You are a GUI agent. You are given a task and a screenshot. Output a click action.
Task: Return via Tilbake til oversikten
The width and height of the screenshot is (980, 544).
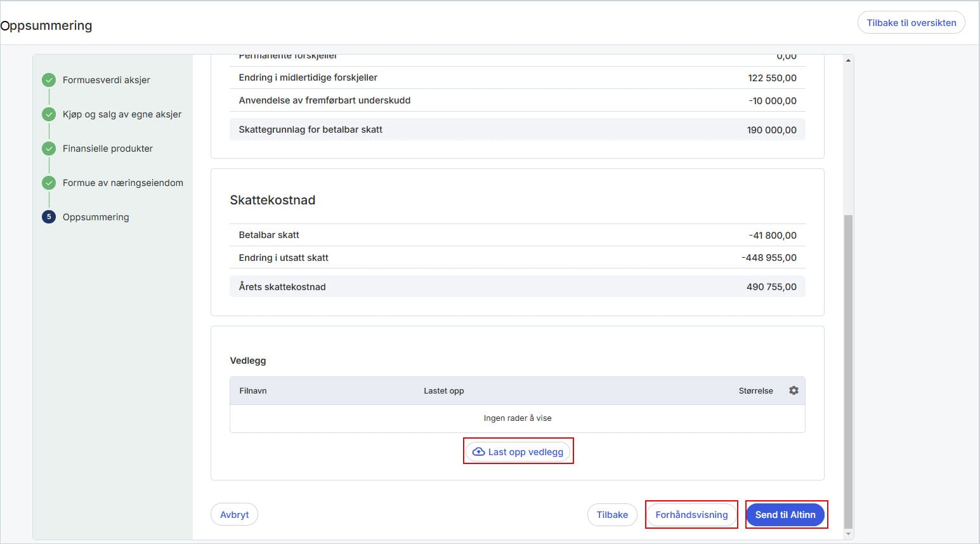coord(911,23)
